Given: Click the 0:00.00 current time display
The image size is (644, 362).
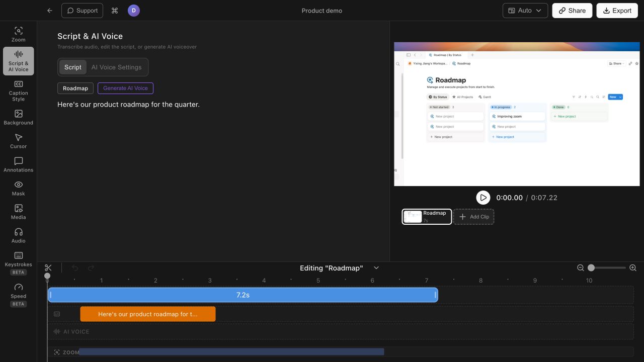Looking at the screenshot, I should (509, 198).
